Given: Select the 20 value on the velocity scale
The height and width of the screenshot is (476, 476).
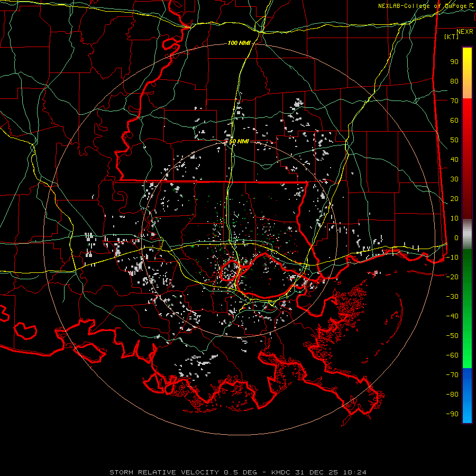Looking at the screenshot, I should [x=454, y=198].
